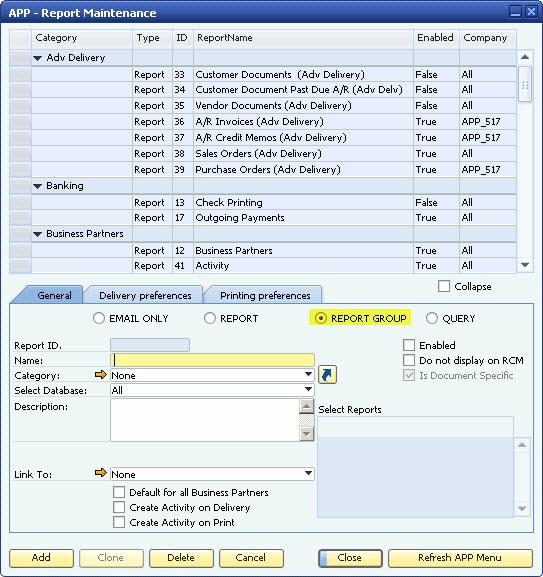This screenshot has width=543, height=577.
Task: Click the report grid scroll up arrow
Action: [525, 57]
